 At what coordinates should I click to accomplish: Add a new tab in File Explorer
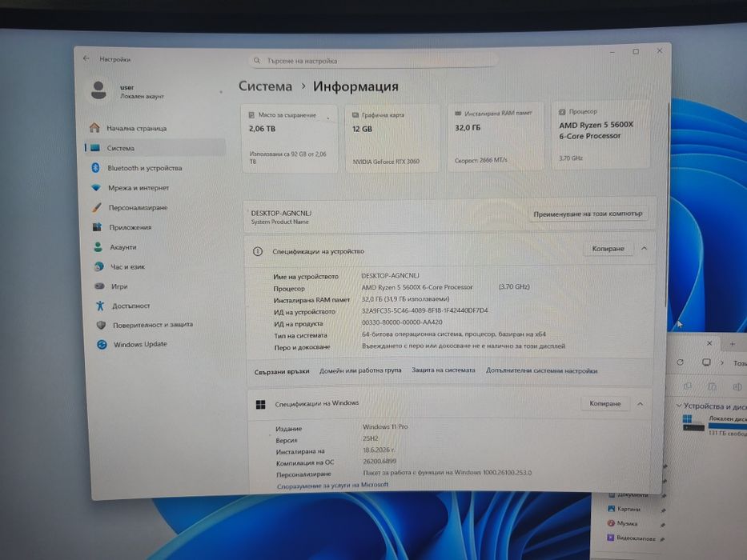[x=733, y=343]
